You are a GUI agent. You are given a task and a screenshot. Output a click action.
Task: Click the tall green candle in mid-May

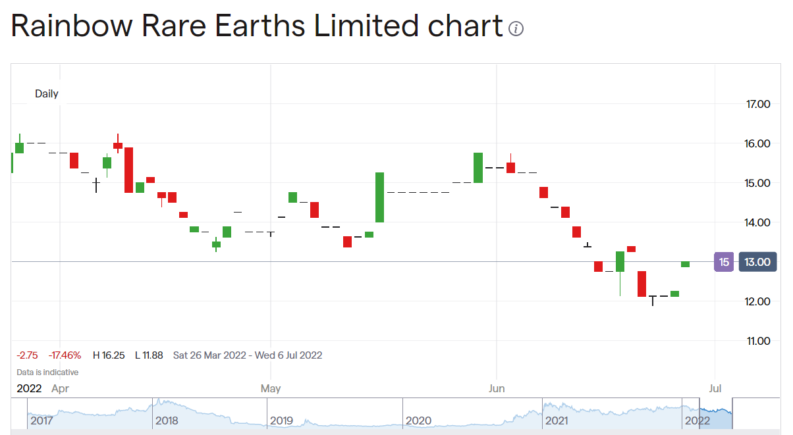click(x=380, y=197)
